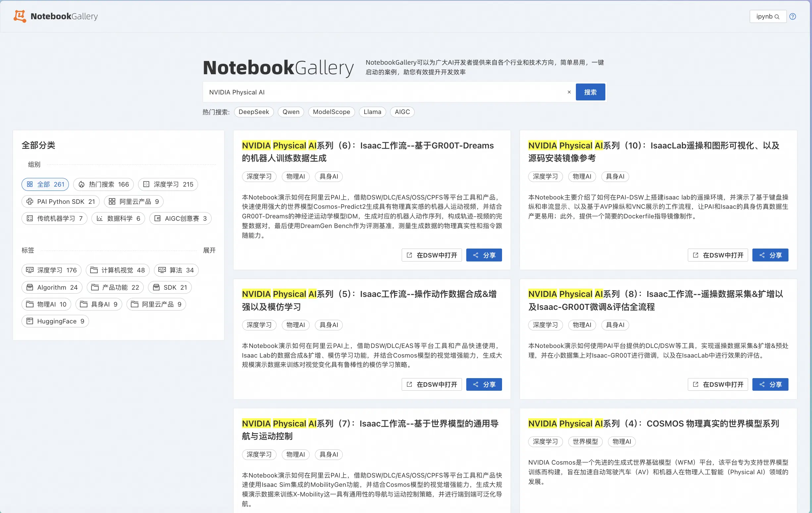Select the 全部 261 group filter
This screenshot has width=812, height=513.
click(x=45, y=184)
